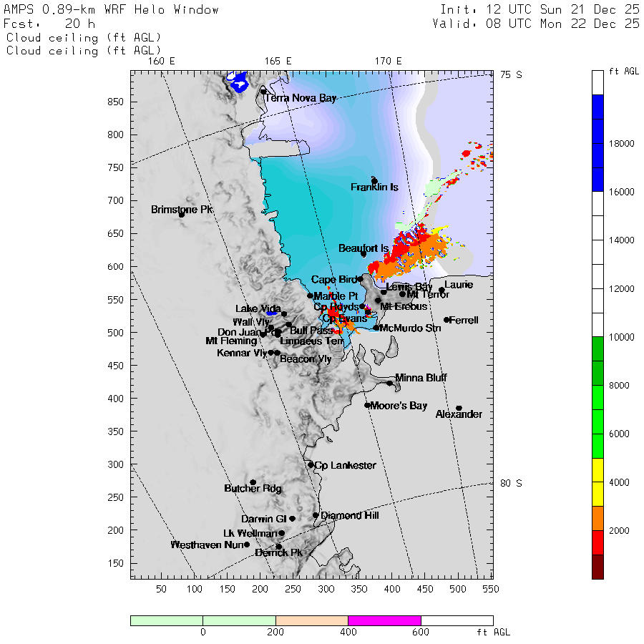The width and height of the screenshot is (644, 644).
Task: Select the 'Butcher Rdg' label
Action: tap(253, 488)
